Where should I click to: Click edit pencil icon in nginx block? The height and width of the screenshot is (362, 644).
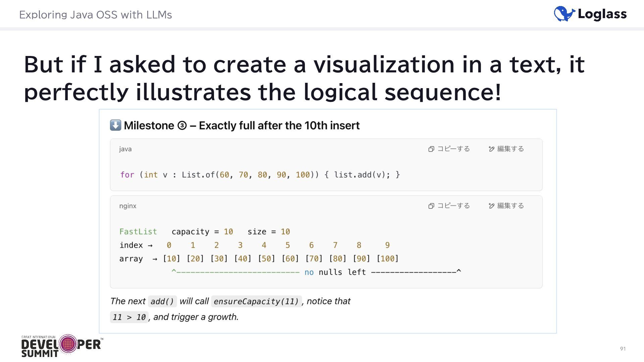click(491, 206)
